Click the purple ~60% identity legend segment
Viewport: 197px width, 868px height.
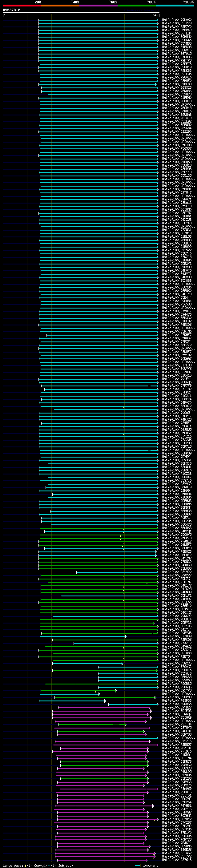(x=99, y=6)
